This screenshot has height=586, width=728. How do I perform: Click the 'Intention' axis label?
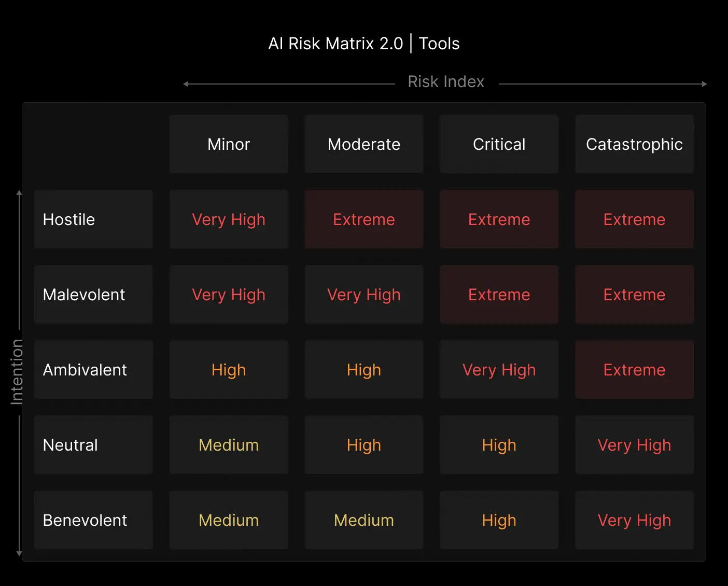coord(17,371)
